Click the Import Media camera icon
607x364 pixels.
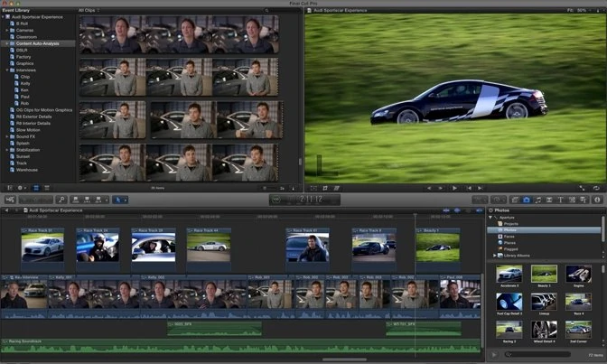(x=10, y=200)
